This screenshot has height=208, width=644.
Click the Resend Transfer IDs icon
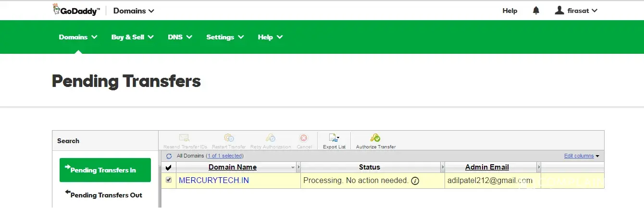(185, 138)
